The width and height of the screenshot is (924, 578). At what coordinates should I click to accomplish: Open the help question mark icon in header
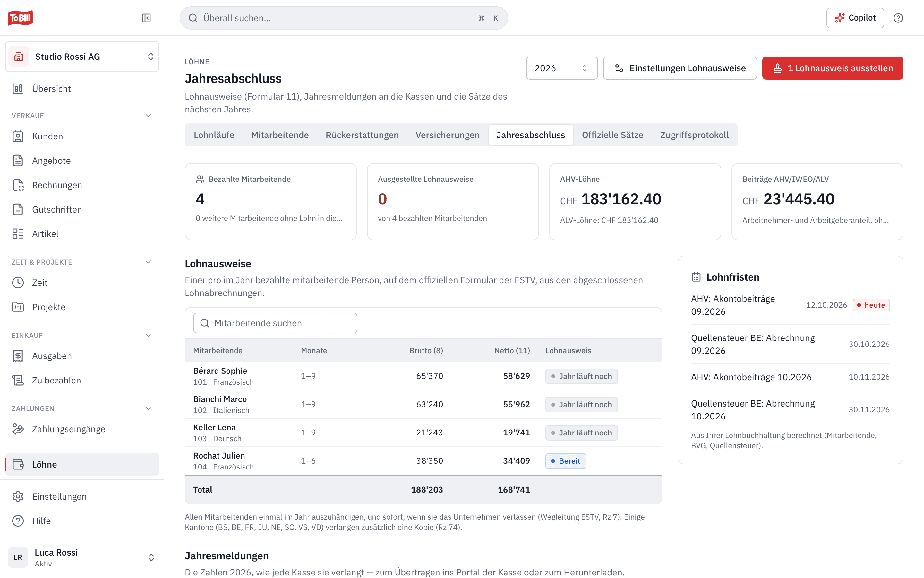(x=898, y=18)
